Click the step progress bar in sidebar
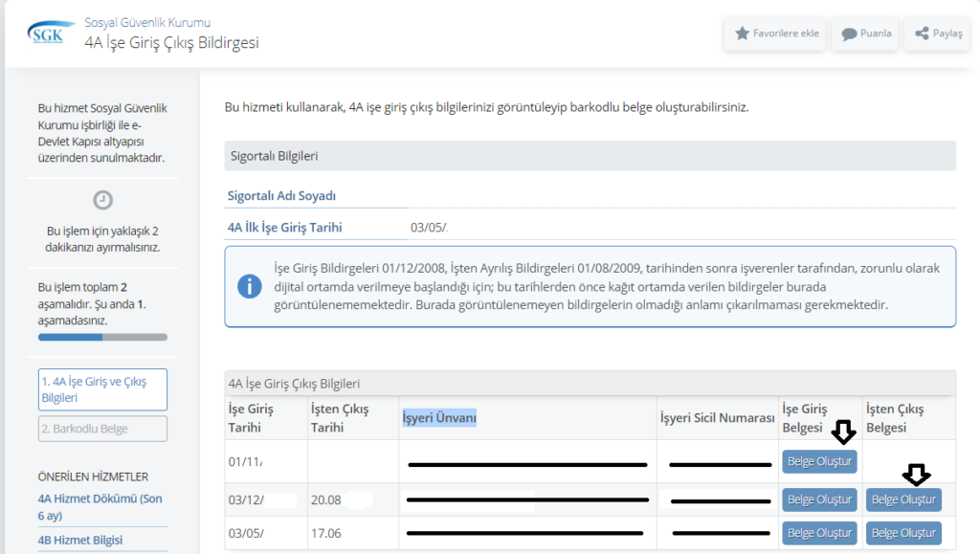The height and width of the screenshot is (554, 980). click(102, 337)
